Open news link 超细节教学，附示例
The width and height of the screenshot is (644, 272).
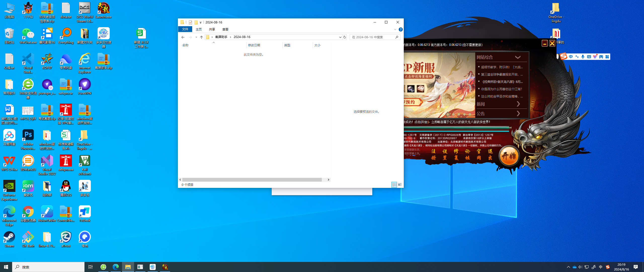502,67
